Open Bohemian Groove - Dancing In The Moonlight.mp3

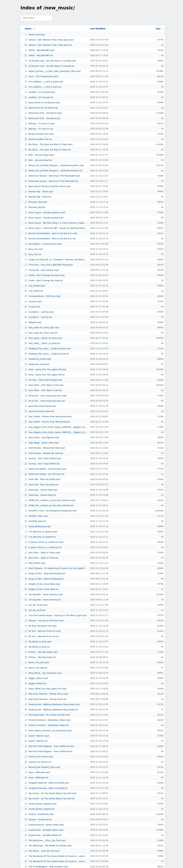[x=54, y=176]
